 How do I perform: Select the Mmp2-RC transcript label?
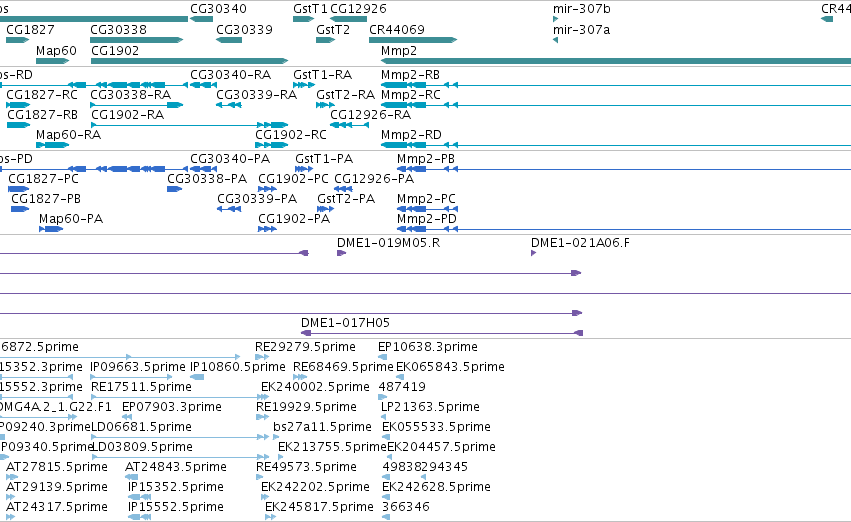(x=410, y=94)
